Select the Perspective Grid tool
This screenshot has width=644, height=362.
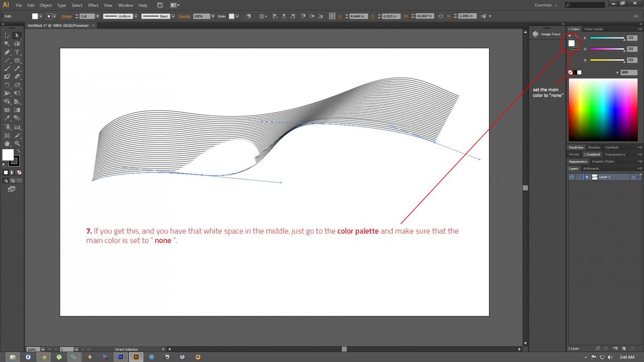click(17, 102)
